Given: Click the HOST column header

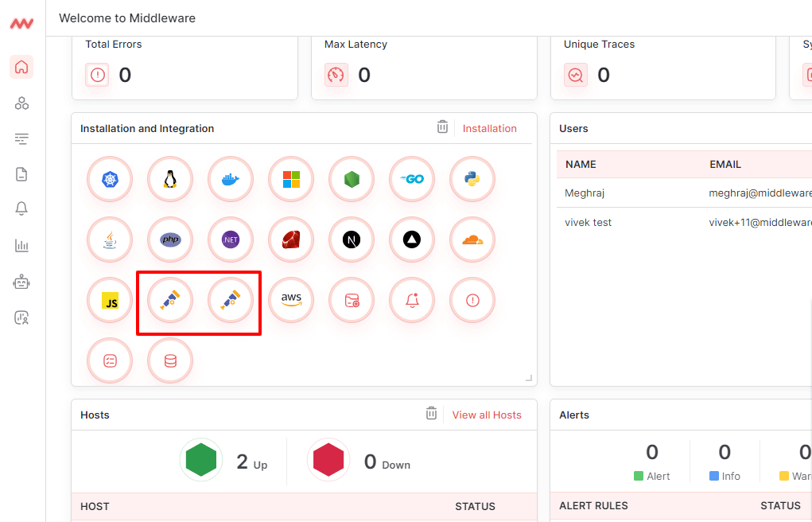Looking at the screenshot, I should [x=95, y=506].
